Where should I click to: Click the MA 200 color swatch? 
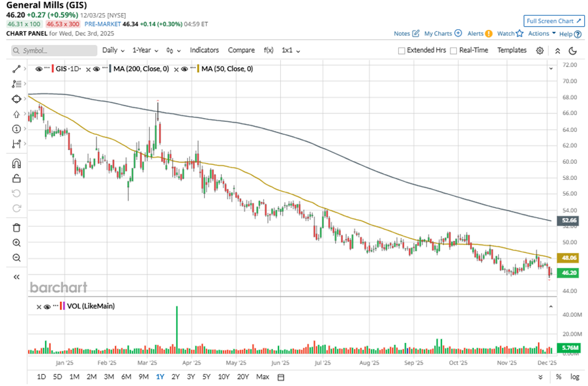click(110, 69)
